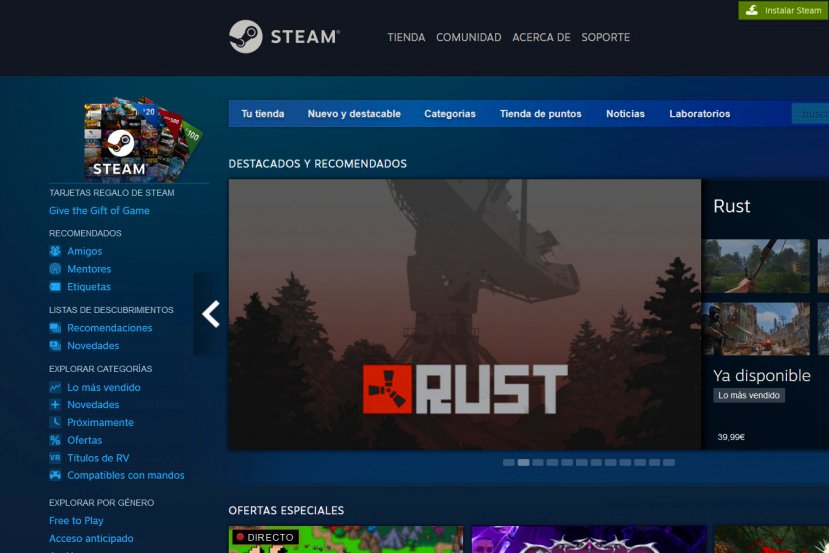Open the Noticias tab
Viewport: 829px width, 553px height.
[x=625, y=114]
